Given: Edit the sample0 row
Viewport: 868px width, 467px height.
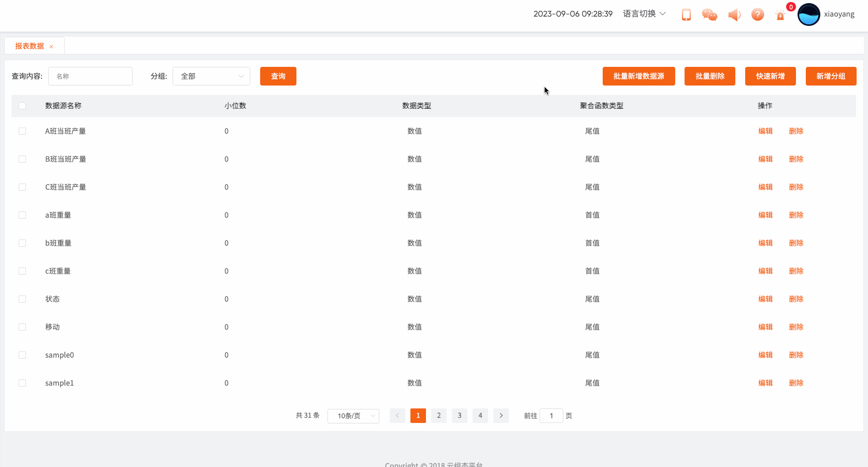Looking at the screenshot, I should click(x=765, y=355).
